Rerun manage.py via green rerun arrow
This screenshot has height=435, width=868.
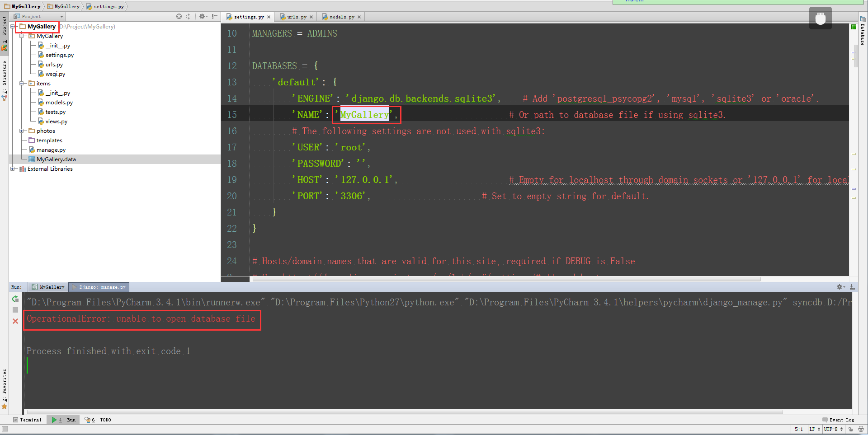tap(15, 299)
